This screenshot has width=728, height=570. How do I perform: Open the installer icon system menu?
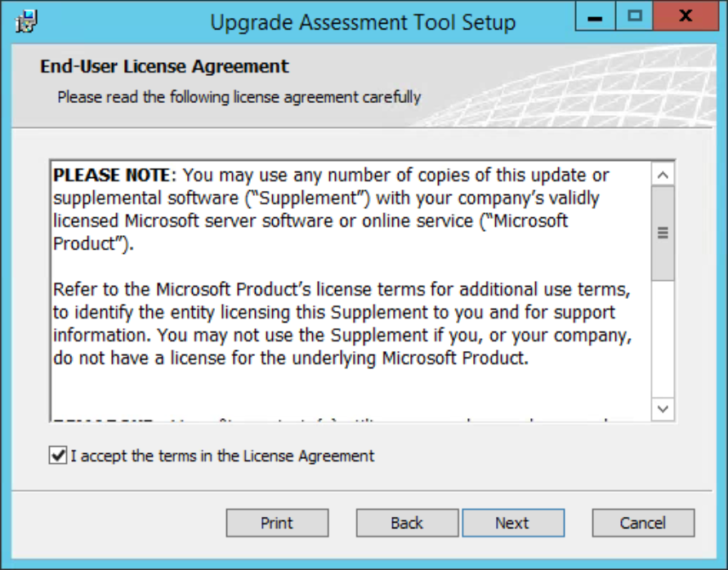tap(26, 21)
